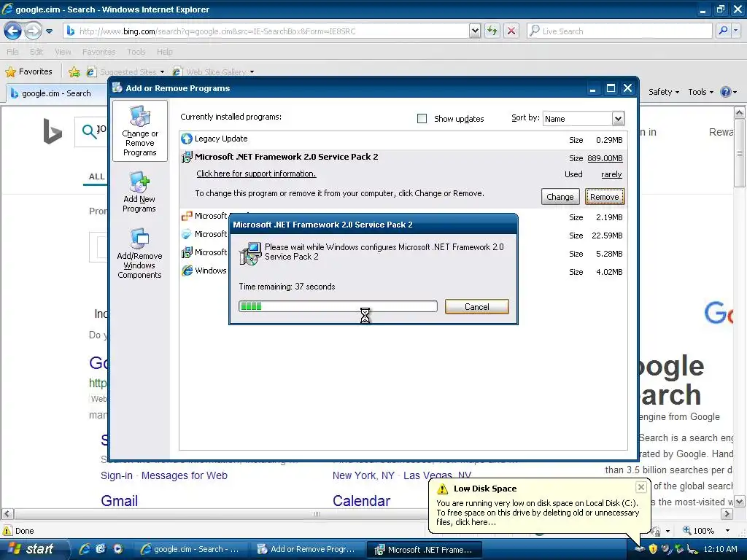Open Change or Remove Programs panel
The image size is (747, 560).
(x=139, y=131)
